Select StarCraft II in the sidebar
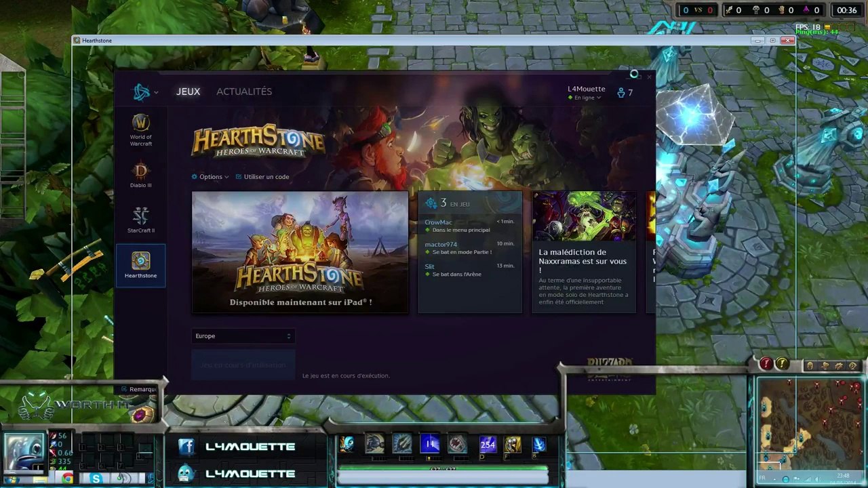The image size is (868, 488). (141, 220)
